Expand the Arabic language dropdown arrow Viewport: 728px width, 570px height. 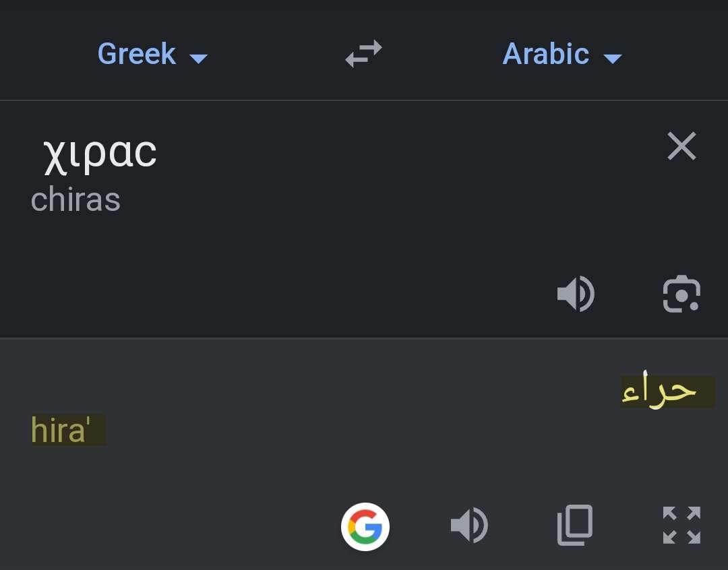click(x=612, y=59)
